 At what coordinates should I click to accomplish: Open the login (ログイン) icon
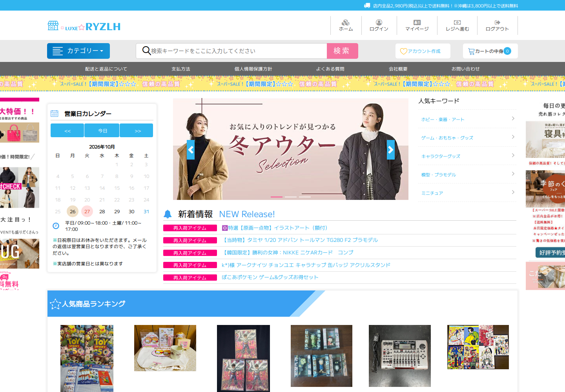(379, 22)
